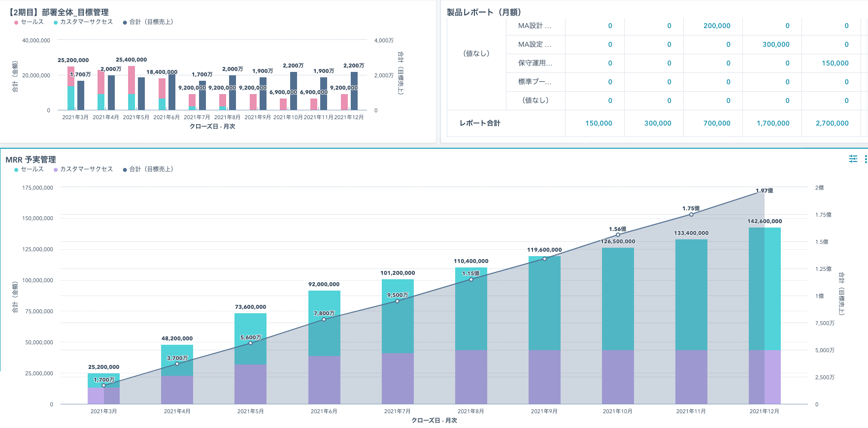Click the 標準プー… row label in product report
Screen dimensions: 868x428
tap(535, 82)
